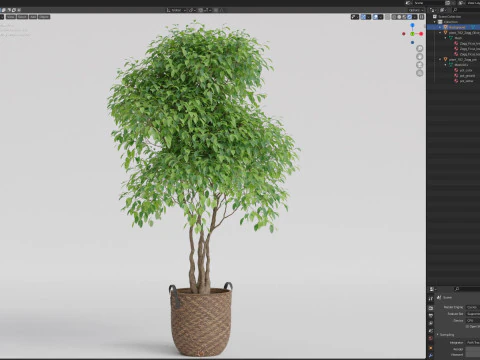Open the Modifiers wrench properties tab
Screen dimensions: 480x360
tap(431, 355)
